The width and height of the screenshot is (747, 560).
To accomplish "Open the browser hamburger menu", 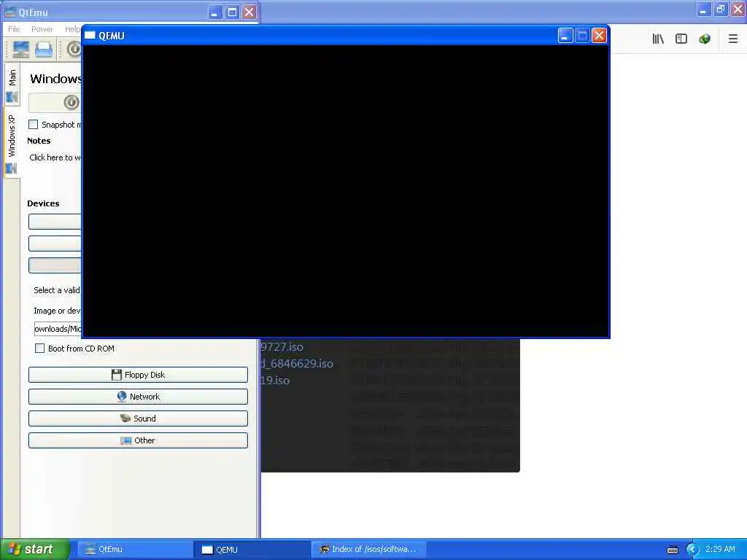I will pos(733,39).
